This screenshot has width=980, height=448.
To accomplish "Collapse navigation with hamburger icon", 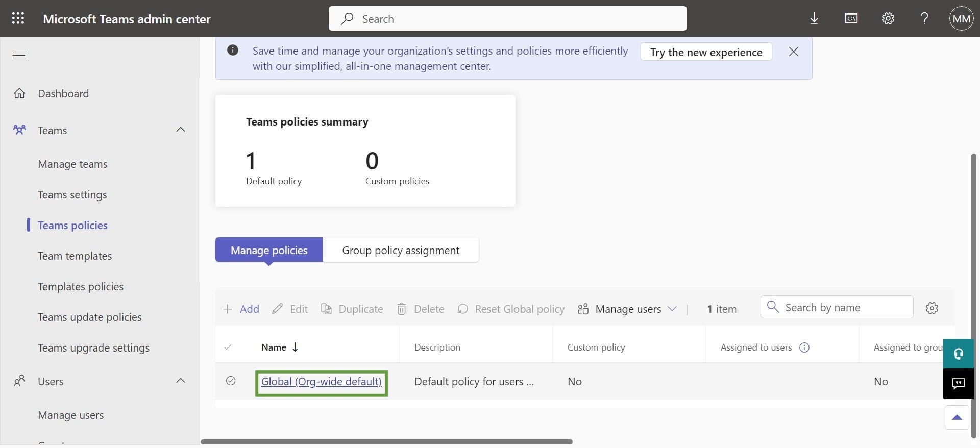I will click(19, 55).
